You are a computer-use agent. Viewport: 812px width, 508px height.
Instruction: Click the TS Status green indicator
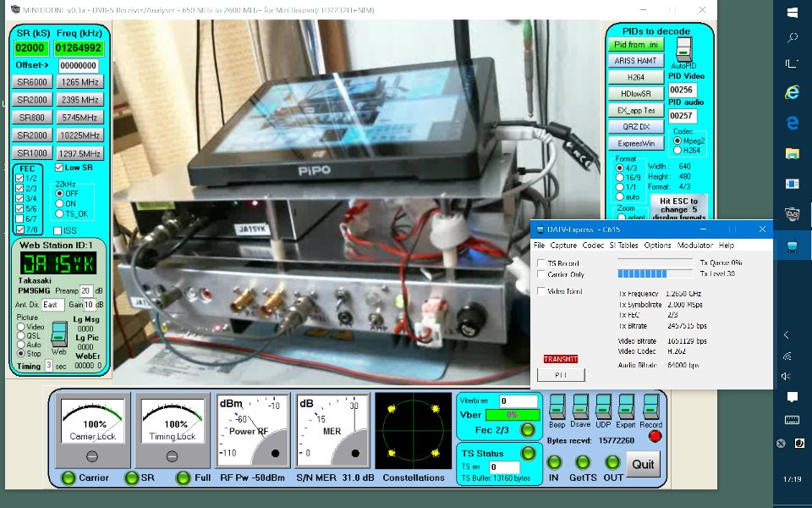528,453
